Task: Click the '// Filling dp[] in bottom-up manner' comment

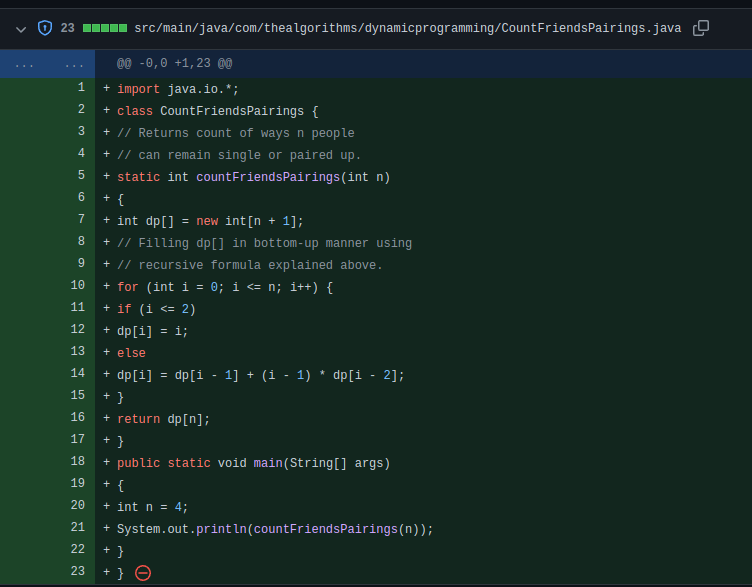Action: click(264, 244)
